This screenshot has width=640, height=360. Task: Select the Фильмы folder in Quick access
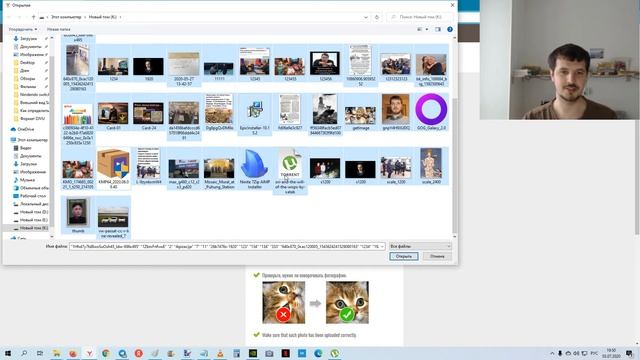pyautogui.click(x=28, y=87)
